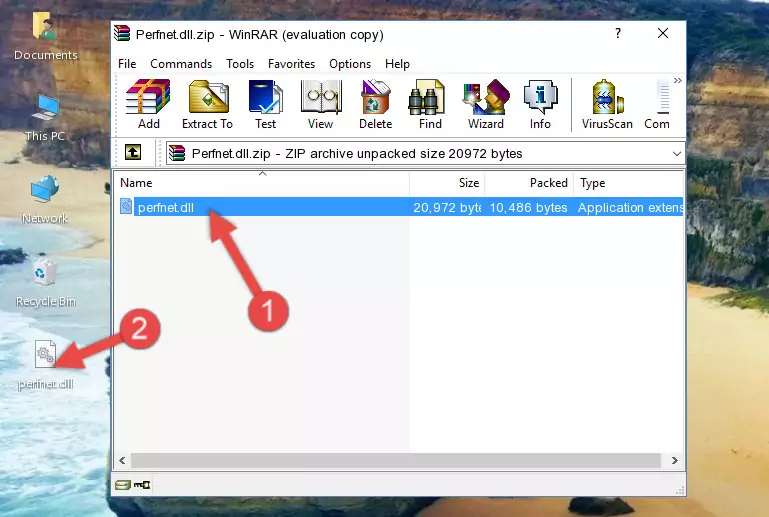Sort by the Packed column header

529,183
